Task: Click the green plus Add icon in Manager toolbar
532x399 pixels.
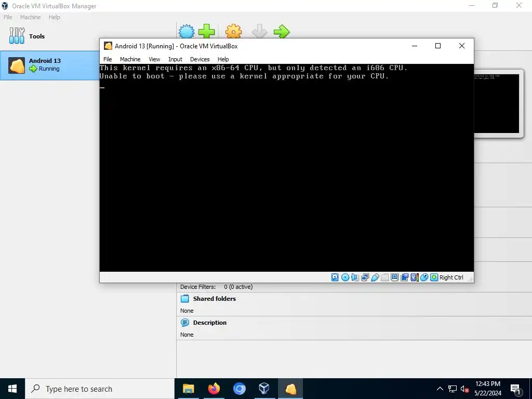Action: (x=207, y=32)
